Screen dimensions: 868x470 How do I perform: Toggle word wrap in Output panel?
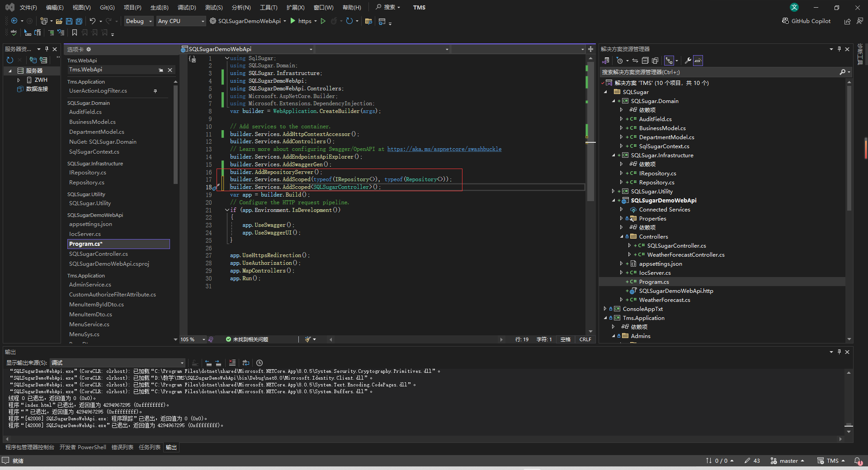(x=246, y=363)
